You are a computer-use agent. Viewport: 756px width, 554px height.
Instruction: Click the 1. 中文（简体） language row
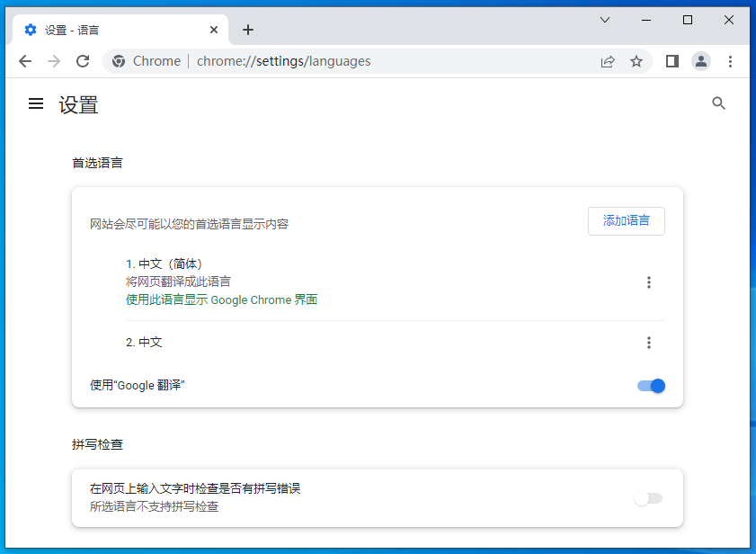tap(395, 281)
